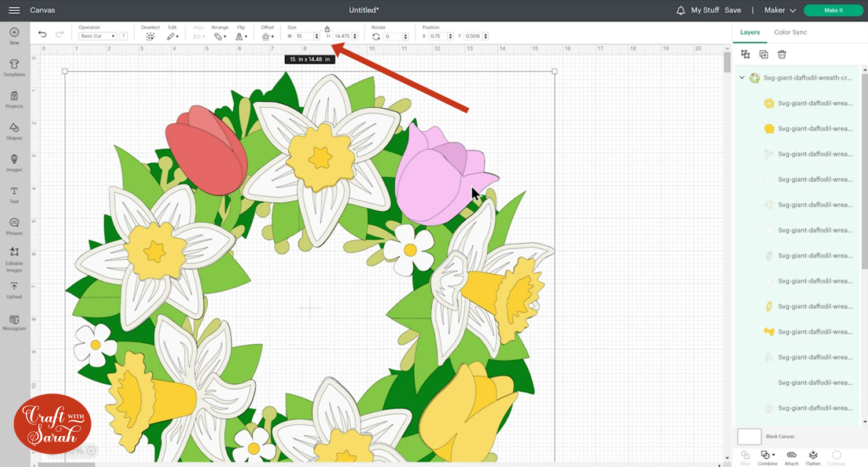Open the hamburger main menu
The height and width of the screenshot is (467, 868).
[14, 10]
